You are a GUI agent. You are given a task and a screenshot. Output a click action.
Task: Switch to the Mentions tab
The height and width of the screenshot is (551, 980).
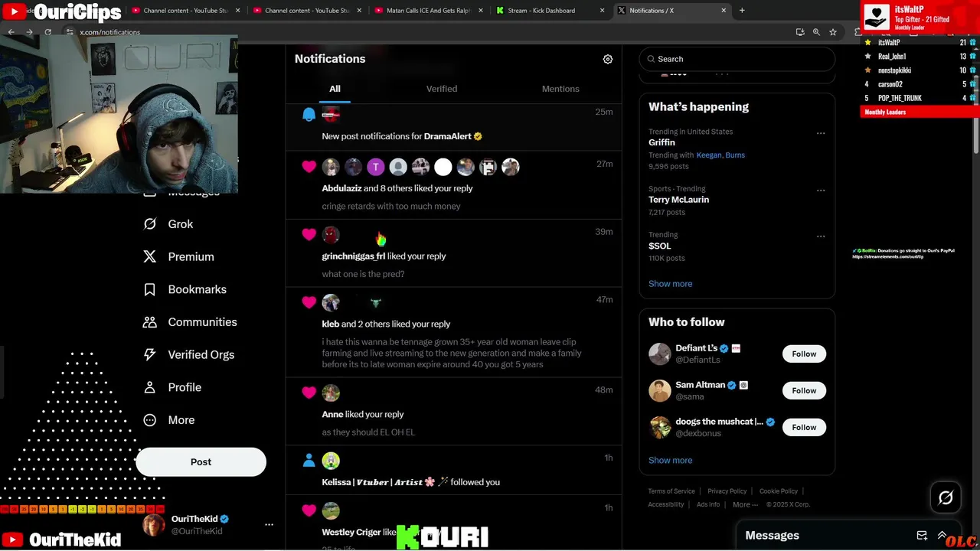click(x=560, y=89)
